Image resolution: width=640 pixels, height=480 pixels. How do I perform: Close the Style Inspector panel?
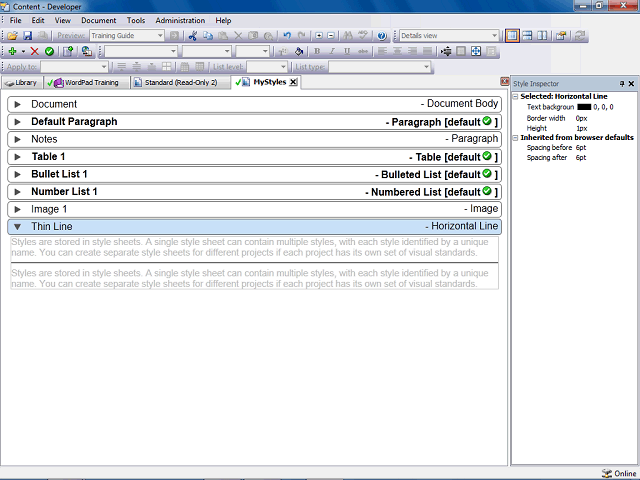(631, 84)
